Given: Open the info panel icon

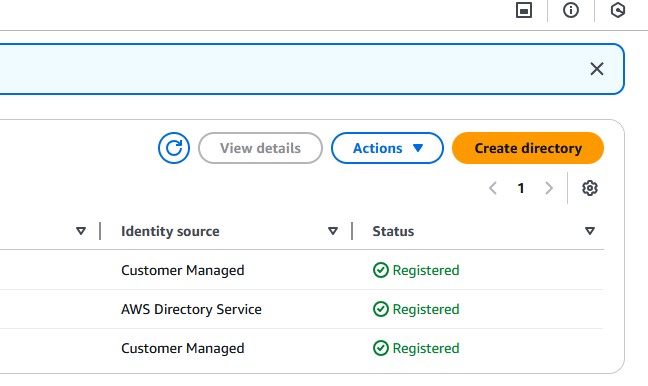Looking at the screenshot, I should point(571,10).
